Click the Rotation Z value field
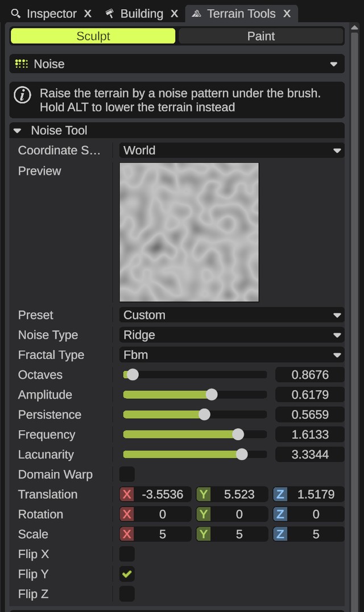Image resolution: width=364 pixels, height=612 pixels. point(316,514)
